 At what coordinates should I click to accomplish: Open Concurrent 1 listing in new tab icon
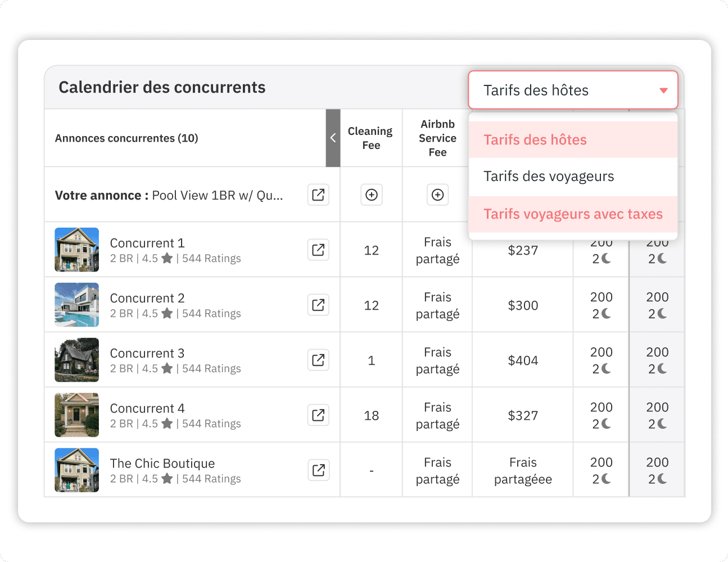tap(318, 250)
